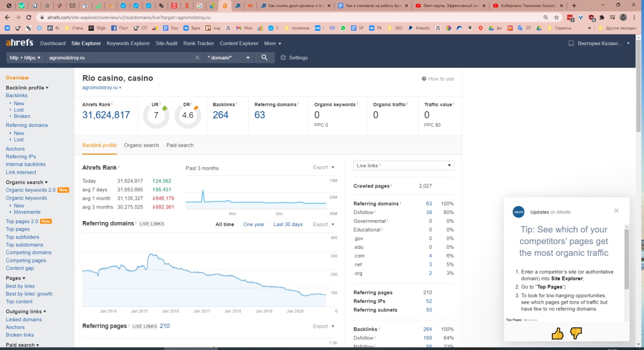Give thumbs up to the tip
The height and width of the screenshot is (350, 644).
tap(557, 333)
